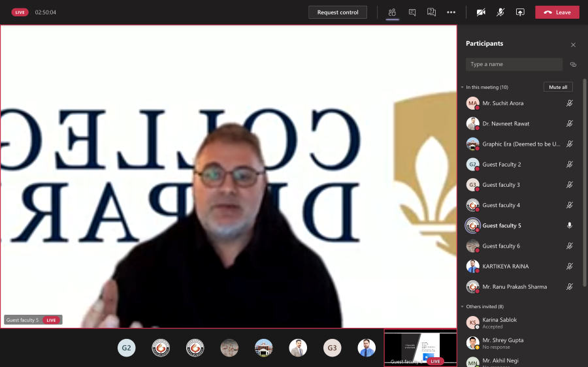
Task: Click the Type a name search field
Action: pyautogui.click(x=514, y=65)
